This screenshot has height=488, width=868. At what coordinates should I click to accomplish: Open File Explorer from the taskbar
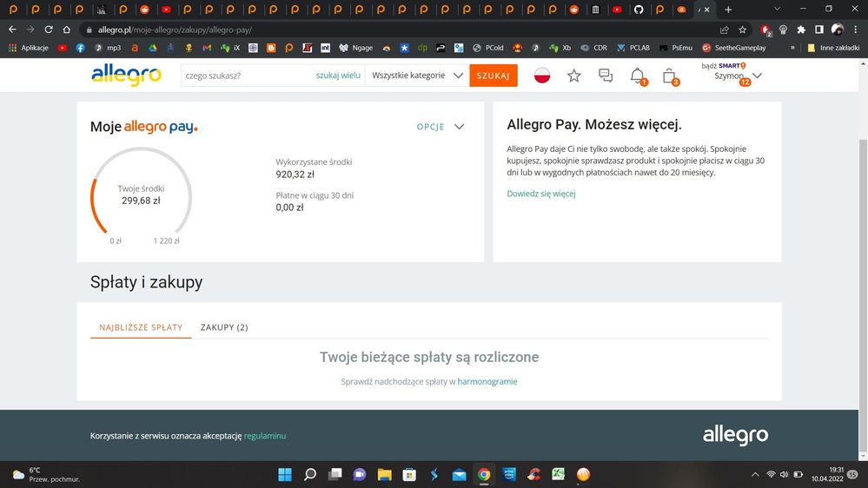click(384, 474)
